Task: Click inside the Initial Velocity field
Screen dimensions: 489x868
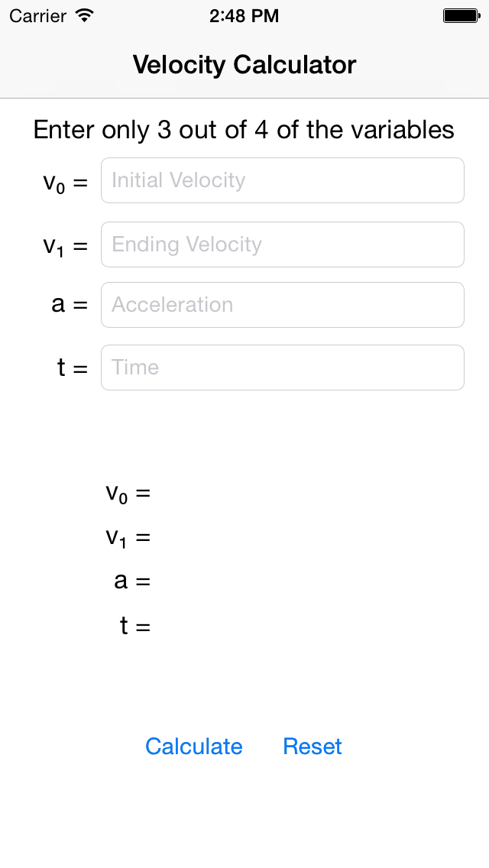Action: (x=283, y=180)
